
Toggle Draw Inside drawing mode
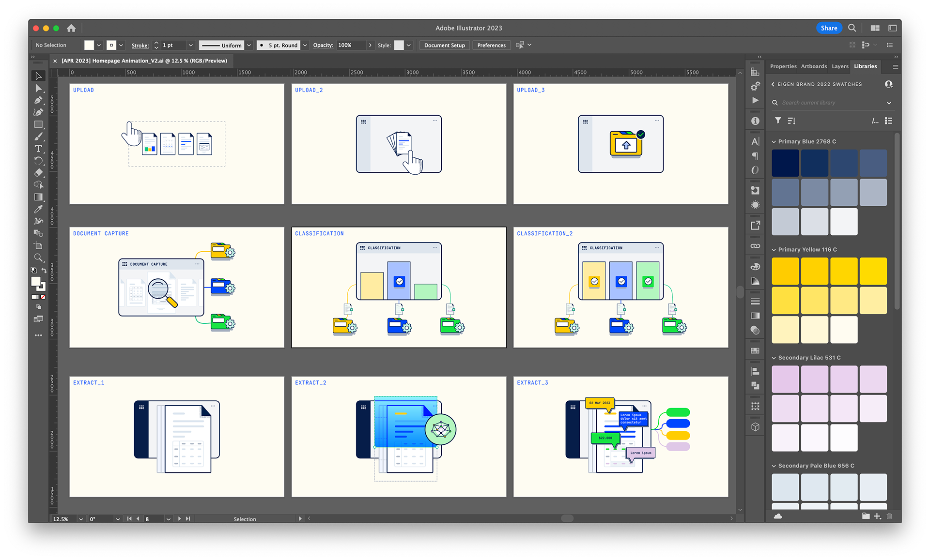click(38, 307)
